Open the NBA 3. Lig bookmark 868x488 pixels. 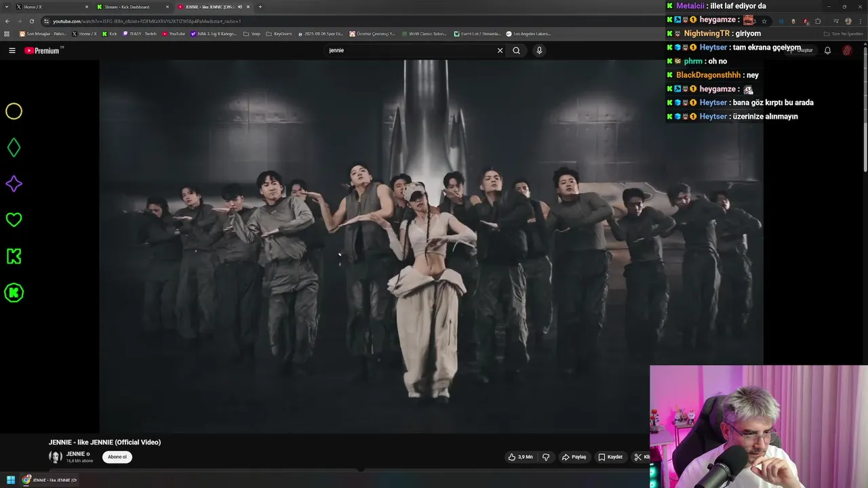(214, 33)
